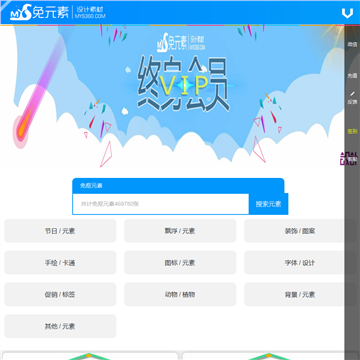Expand the header chevron dropdown
360x360 pixels.
click(x=347, y=14)
